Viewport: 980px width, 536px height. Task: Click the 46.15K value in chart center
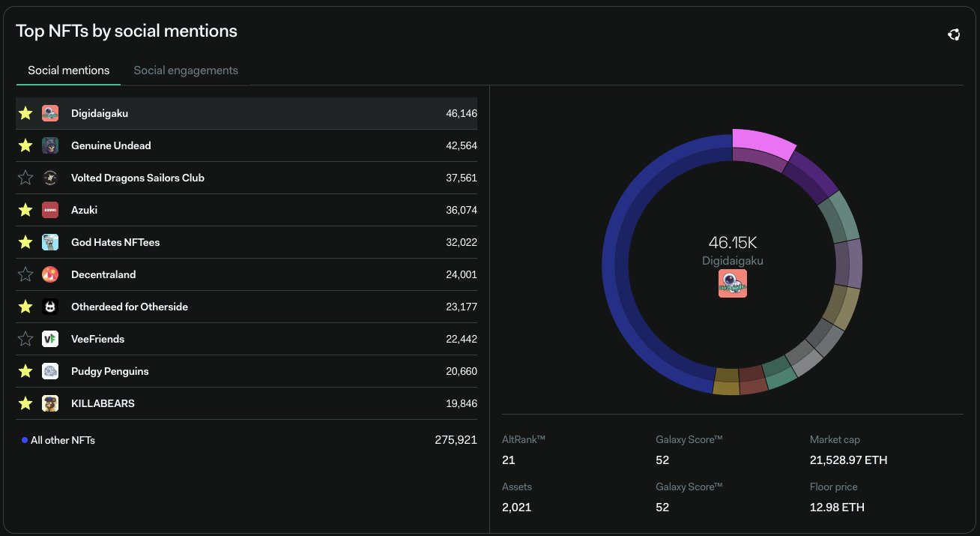point(733,242)
